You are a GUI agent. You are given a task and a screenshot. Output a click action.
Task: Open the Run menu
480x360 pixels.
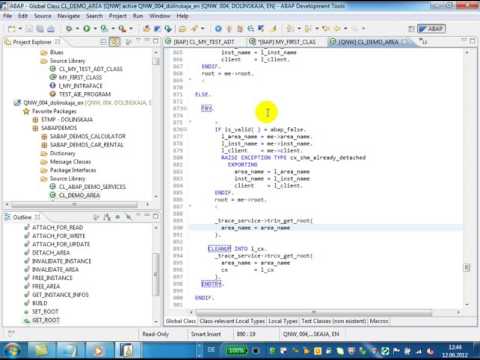tap(138, 16)
